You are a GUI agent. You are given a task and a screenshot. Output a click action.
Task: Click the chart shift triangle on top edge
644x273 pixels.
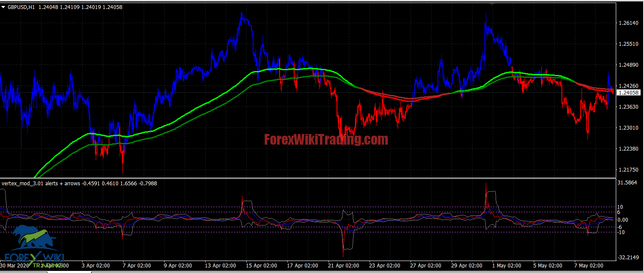(x=492, y=4)
